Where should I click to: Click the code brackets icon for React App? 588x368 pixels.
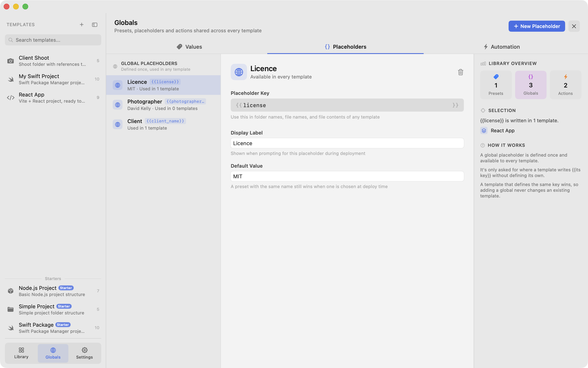click(10, 98)
